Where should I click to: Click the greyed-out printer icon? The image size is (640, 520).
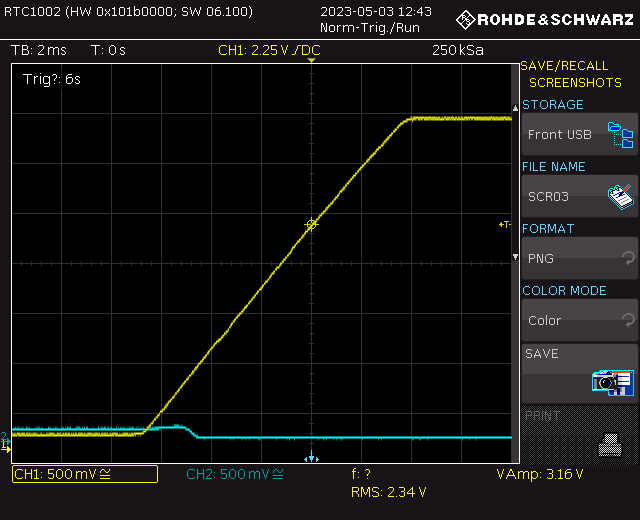[610, 445]
